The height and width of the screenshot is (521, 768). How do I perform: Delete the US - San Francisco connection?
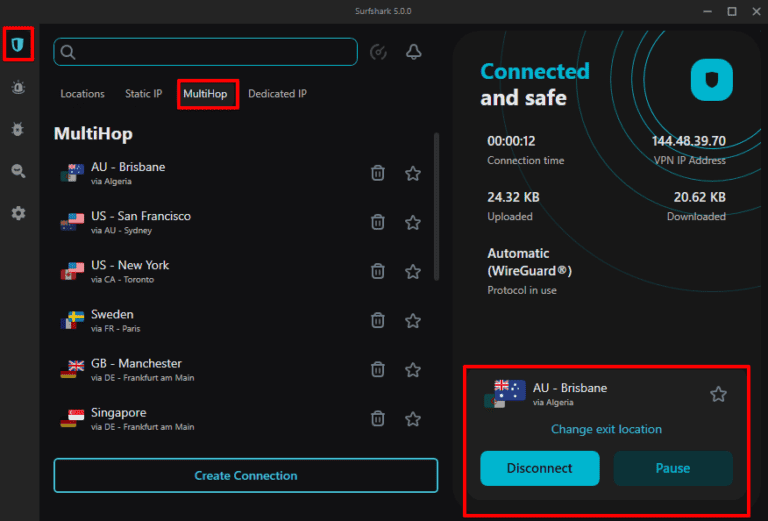[x=378, y=222]
